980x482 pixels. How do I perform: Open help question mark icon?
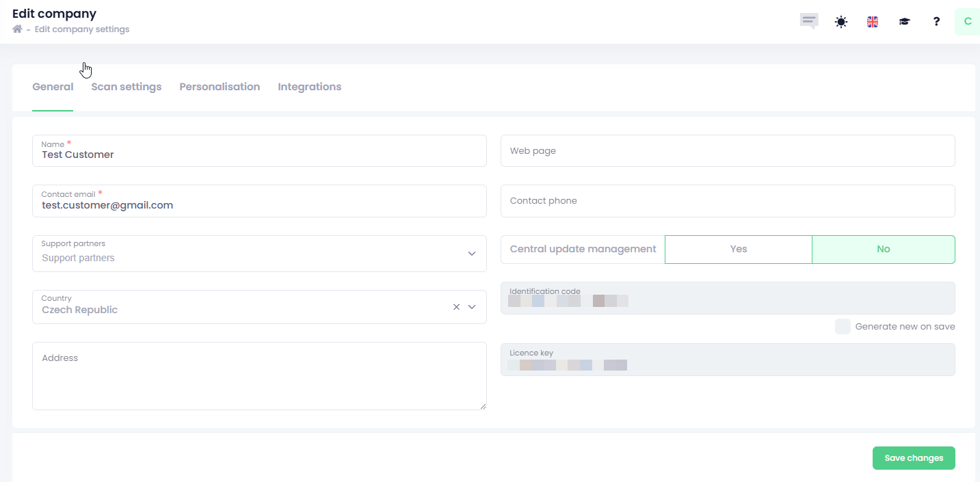tap(936, 22)
